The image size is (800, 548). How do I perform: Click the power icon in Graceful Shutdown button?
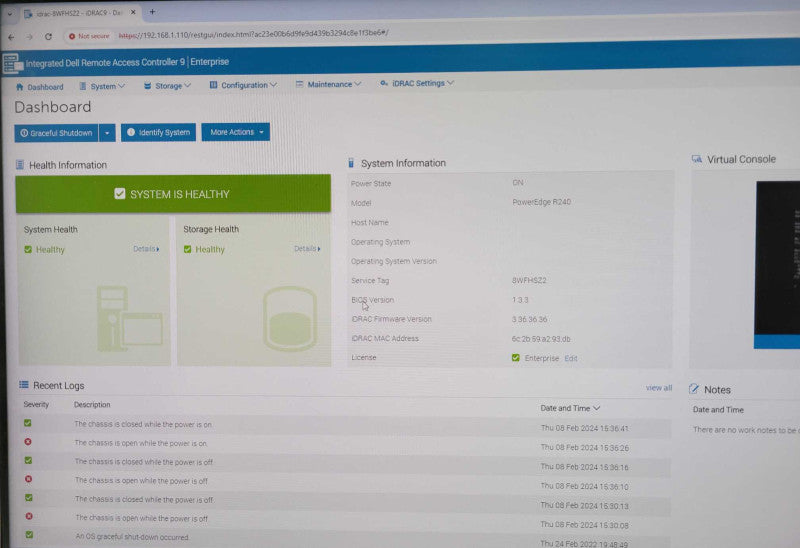24,133
